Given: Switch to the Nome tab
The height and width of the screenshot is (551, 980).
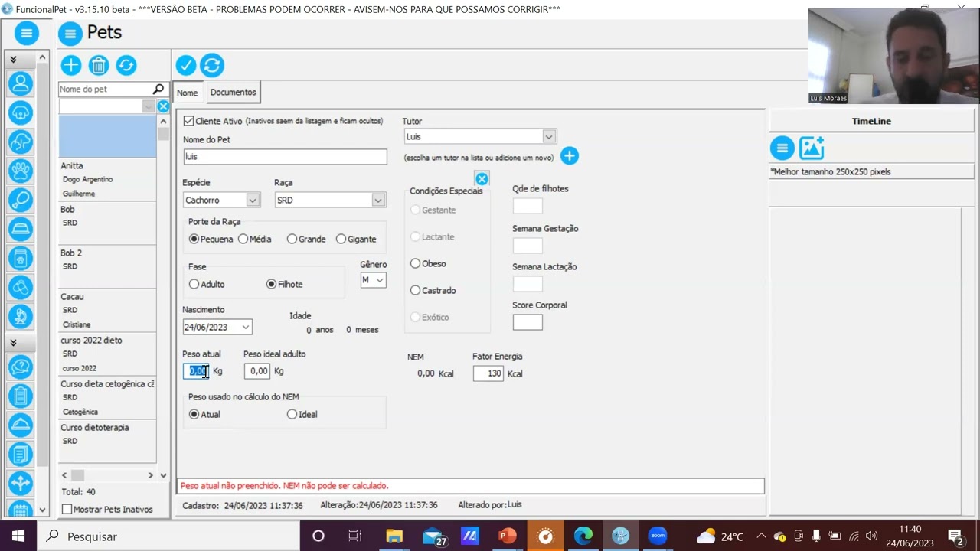Looking at the screenshot, I should click(x=188, y=93).
